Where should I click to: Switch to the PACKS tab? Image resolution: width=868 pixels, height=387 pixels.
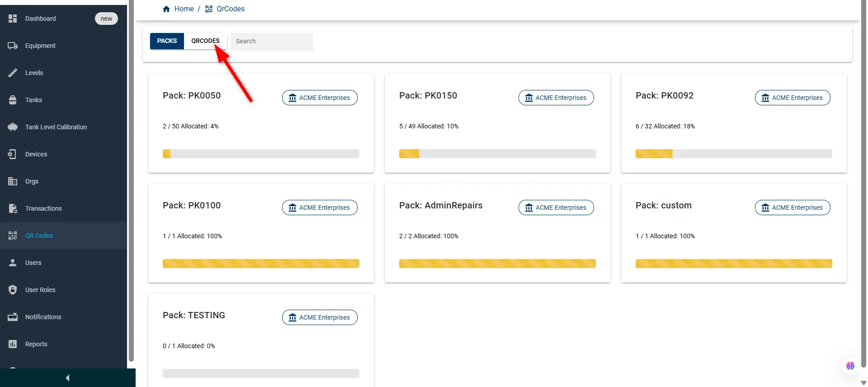(x=167, y=41)
